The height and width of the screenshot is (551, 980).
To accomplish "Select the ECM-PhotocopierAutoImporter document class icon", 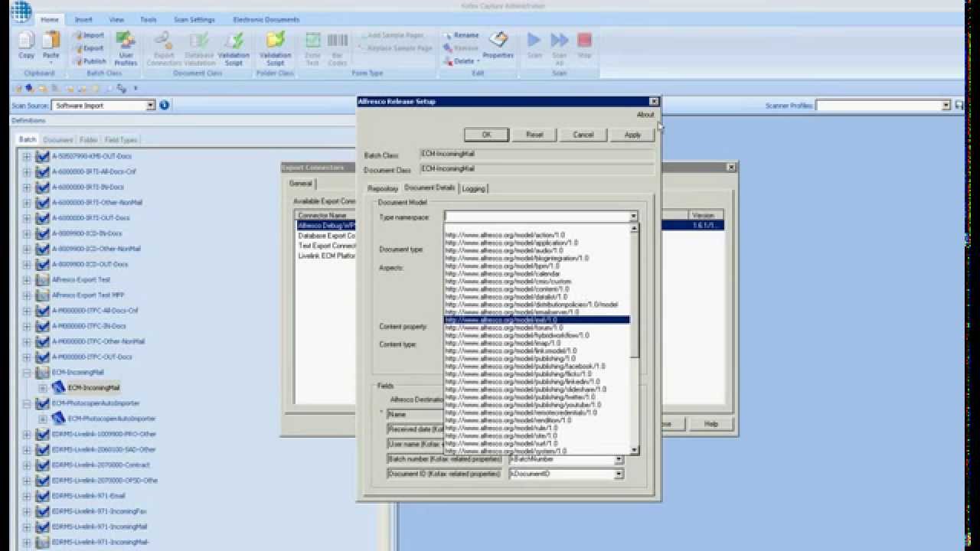I will [x=58, y=419].
